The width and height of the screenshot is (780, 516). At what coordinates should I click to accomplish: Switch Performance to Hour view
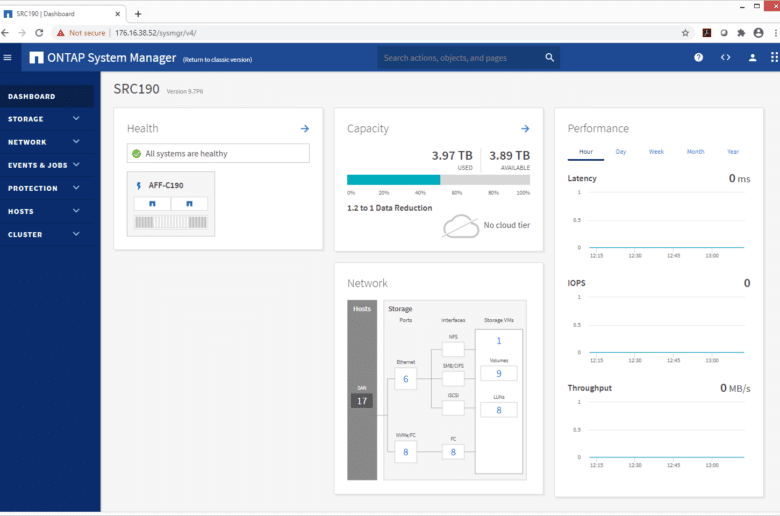[x=585, y=152]
